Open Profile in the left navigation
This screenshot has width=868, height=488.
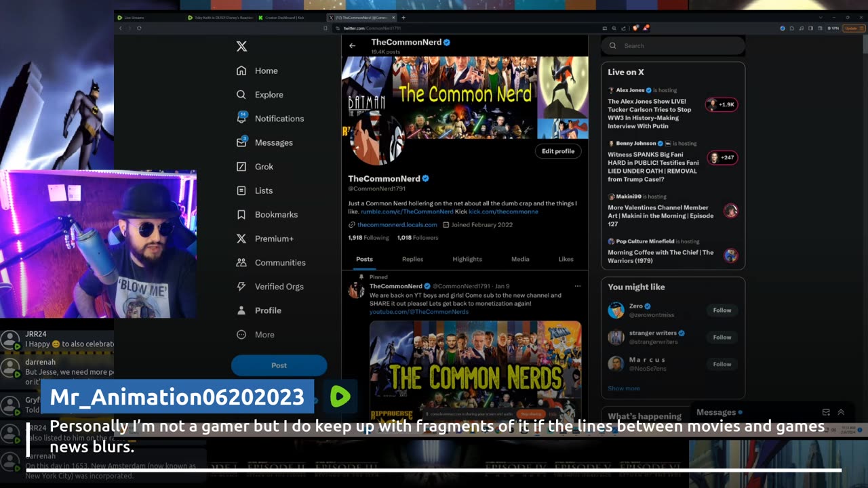click(x=258, y=310)
